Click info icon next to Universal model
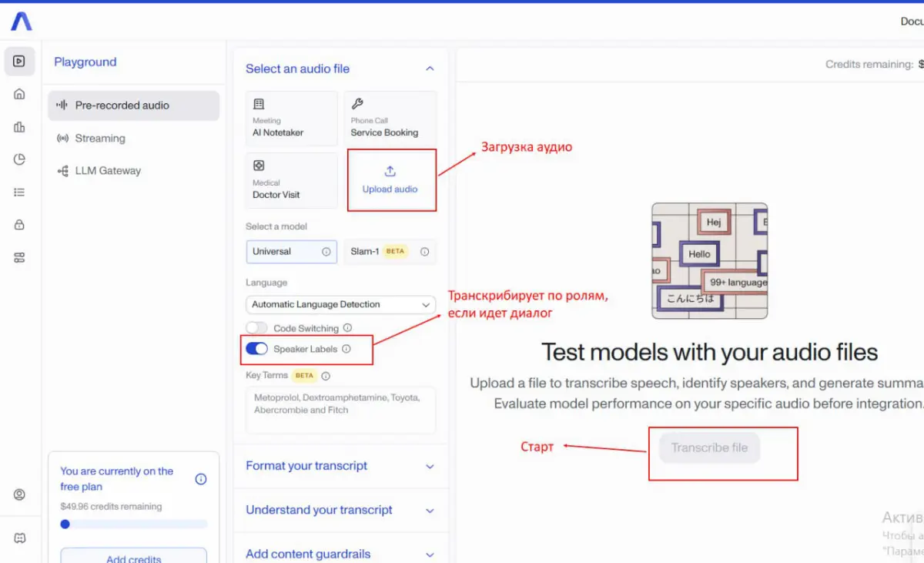This screenshot has width=924, height=563. pyautogui.click(x=326, y=252)
